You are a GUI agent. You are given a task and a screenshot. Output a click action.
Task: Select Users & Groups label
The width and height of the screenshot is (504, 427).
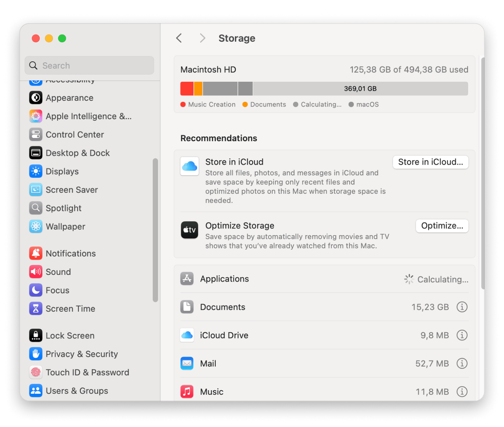coord(77,391)
